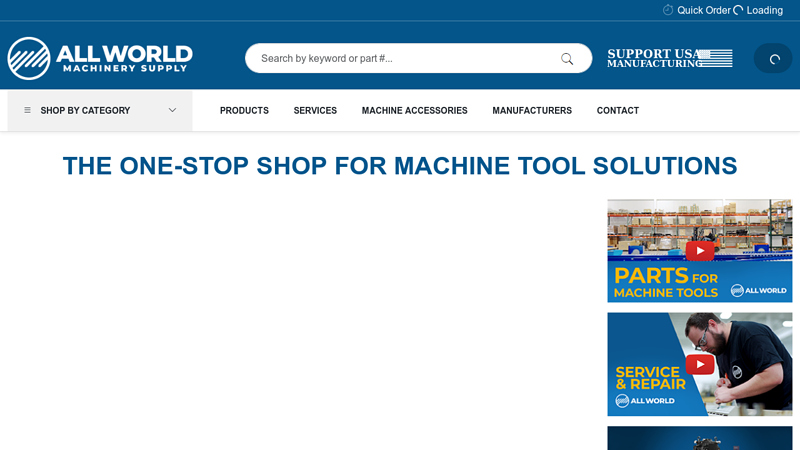Click the round loading button in header
The width and height of the screenshot is (800, 450).
point(773,58)
